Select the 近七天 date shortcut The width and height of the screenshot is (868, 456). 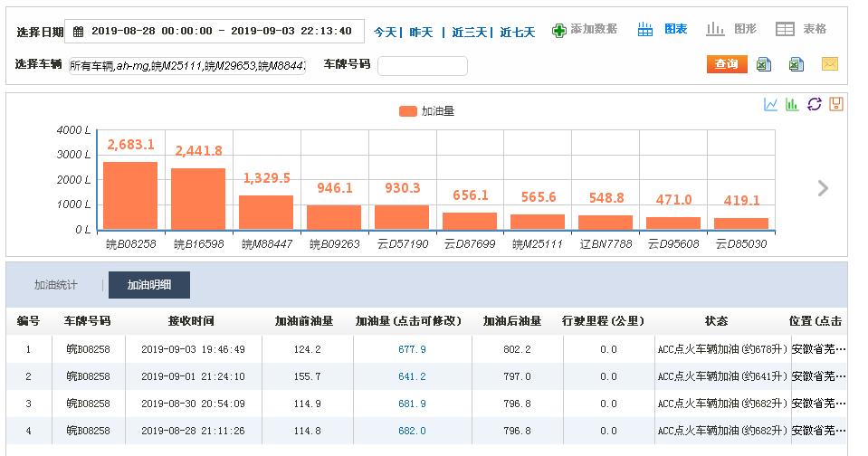pos(518,32)
